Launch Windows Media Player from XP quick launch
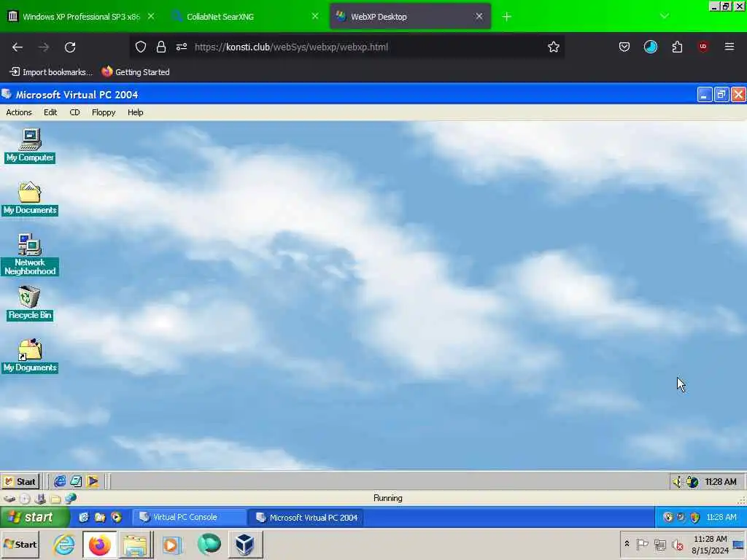Viewport: 747px width, 560px height. click(116, 517)
